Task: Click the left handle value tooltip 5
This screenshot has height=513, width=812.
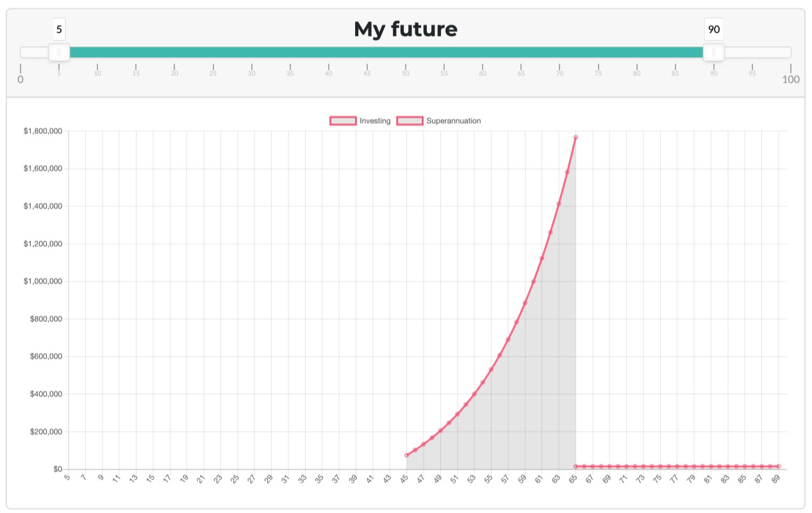Action: [59, 29]
